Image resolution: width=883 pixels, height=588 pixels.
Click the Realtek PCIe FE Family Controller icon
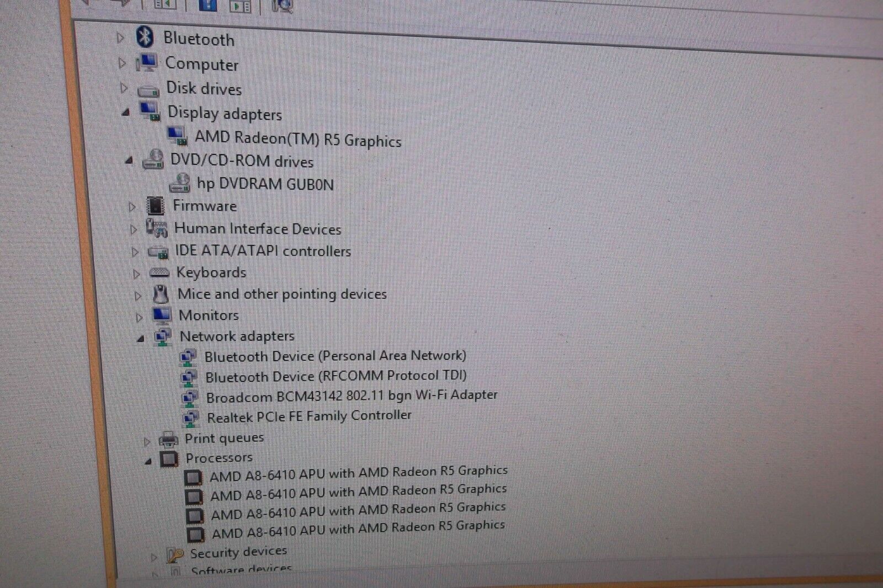coord(190,419)
